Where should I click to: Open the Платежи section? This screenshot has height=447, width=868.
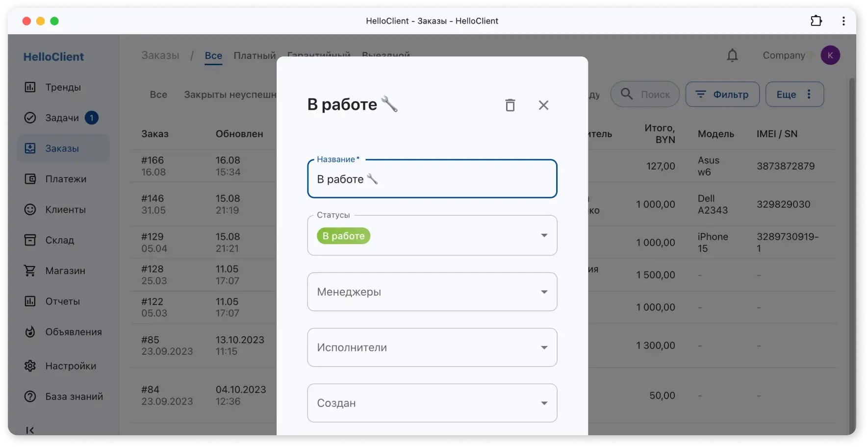[64, 179]
